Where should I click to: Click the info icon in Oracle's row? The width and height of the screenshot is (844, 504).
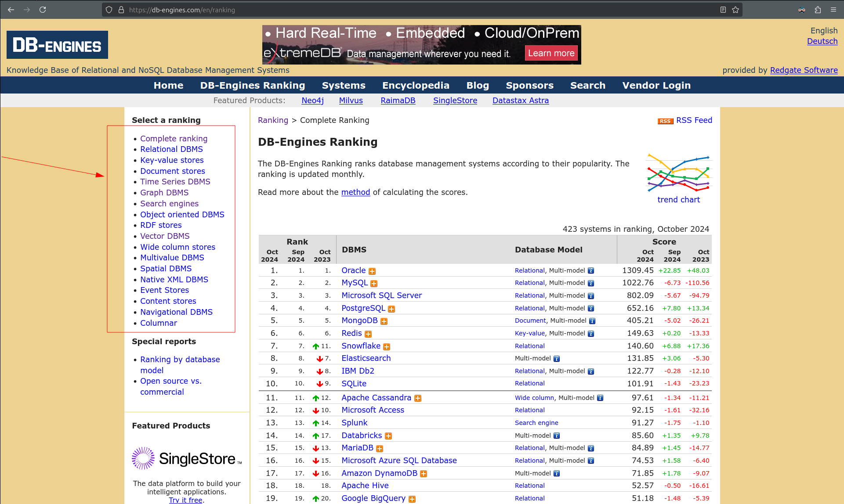591,271
